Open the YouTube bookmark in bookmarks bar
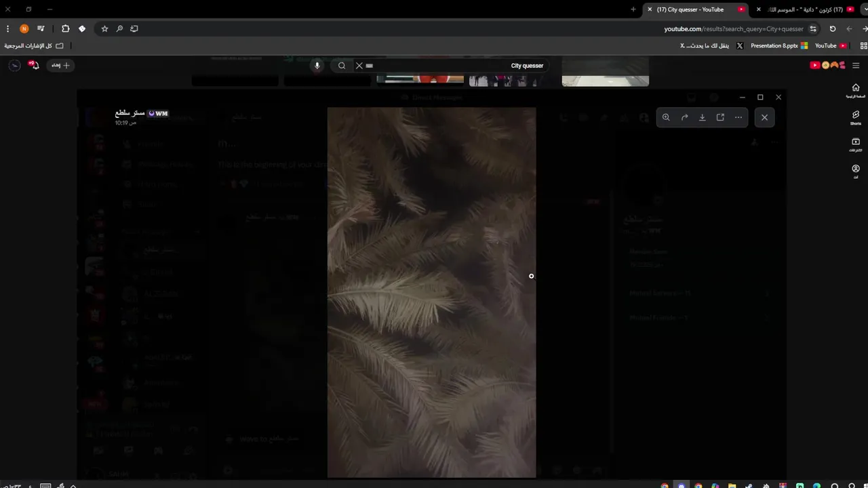The image size is (868, 488). pyautogui.click(x=831, y=46)
